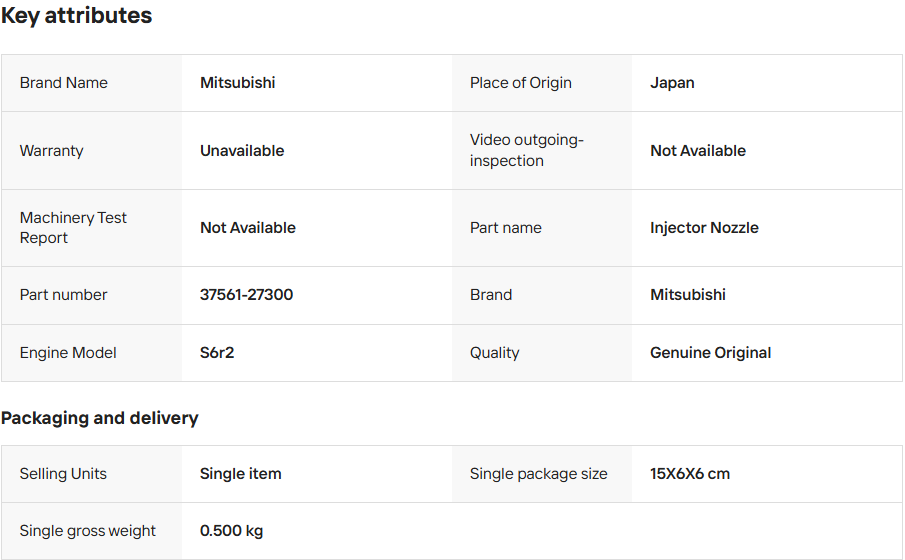
Task: Click the Video outgoing-inspection label
Action: tap(526, 151)
